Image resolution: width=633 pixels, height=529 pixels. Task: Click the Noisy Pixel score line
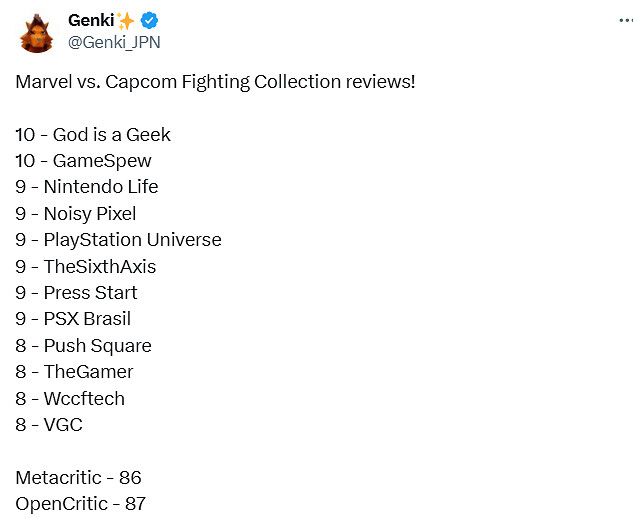[76, 213]
